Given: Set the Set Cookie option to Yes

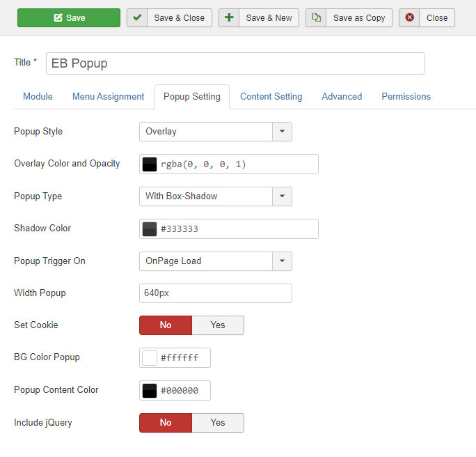Looking at the screenshot, I should coord(218,325).
